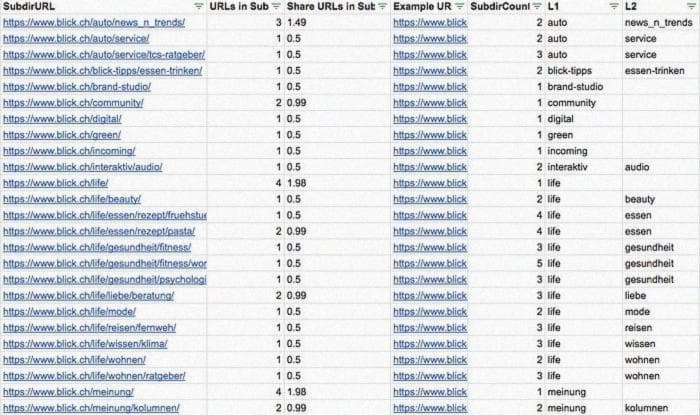The height and width of the screenshot is (415, 700).
Task: Open filter icon for SubdirURL column
Action: pyautogui.click(x=199, y=6)
